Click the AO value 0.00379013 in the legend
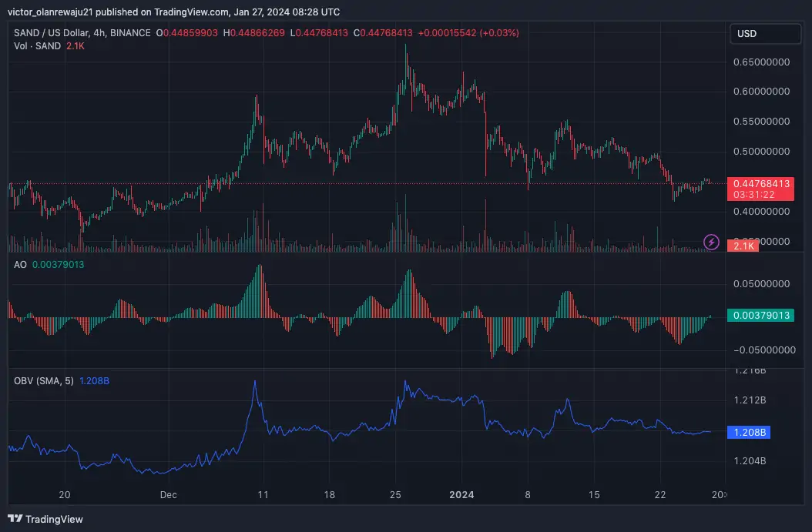The height and width of the screenshot is (532, 812). 58,264
